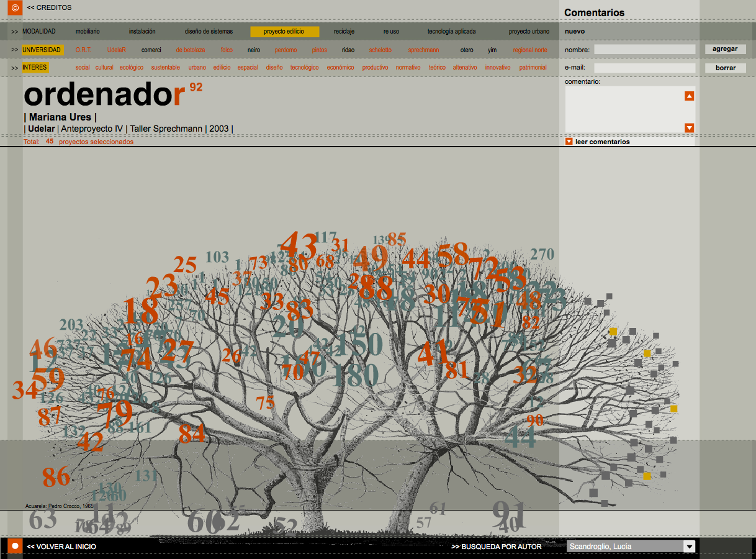Focus the nombre input field
Screen dimensions: 756x559
pyautogui.click(x=645, y=49)
